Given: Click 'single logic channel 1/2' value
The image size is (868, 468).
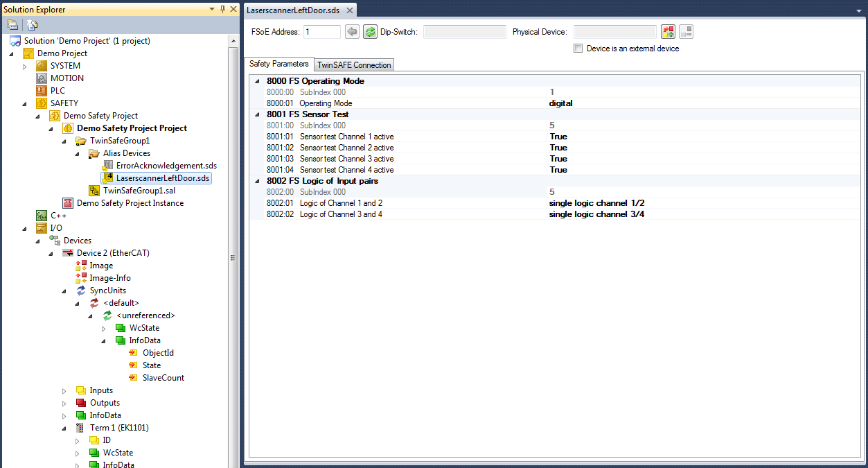Looking at the screenshot, I should pyautogui.click(x=597, y=203).
